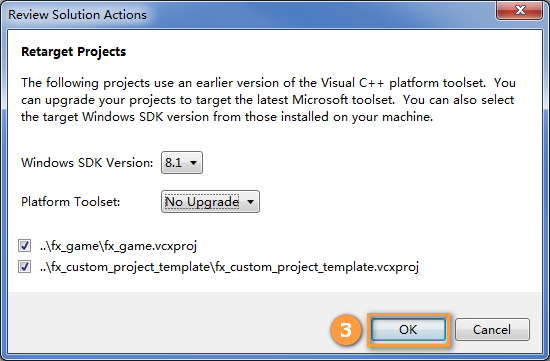Click the Platform Toolset label
Screen dimensions: 550x361
[x=71, y=202]
